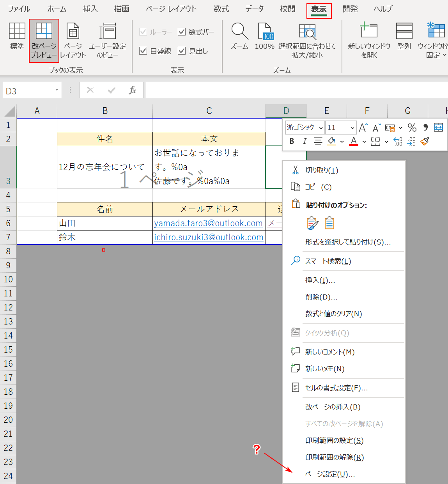Image resolution: width=448 pixels, height=484 pixels.
Task: Open a new window (新しいウィンドウを開く)
Action: 369,41
